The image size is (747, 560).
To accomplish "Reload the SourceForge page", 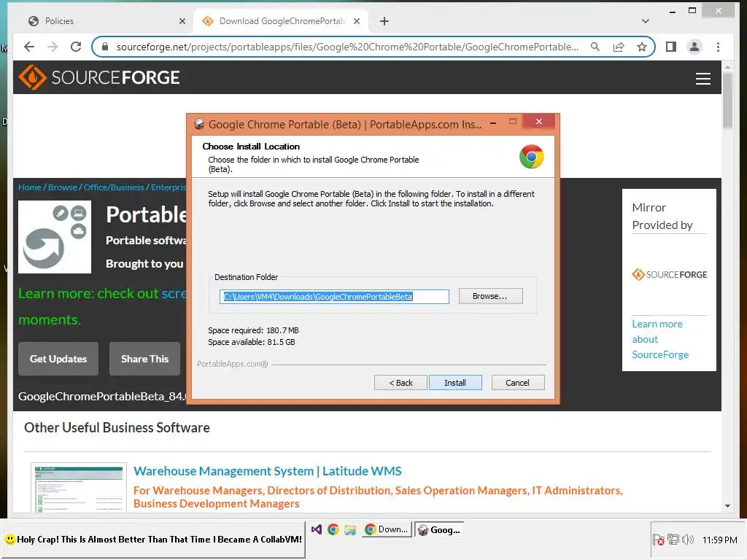I will pyautogui.click(x=76, y=47).
